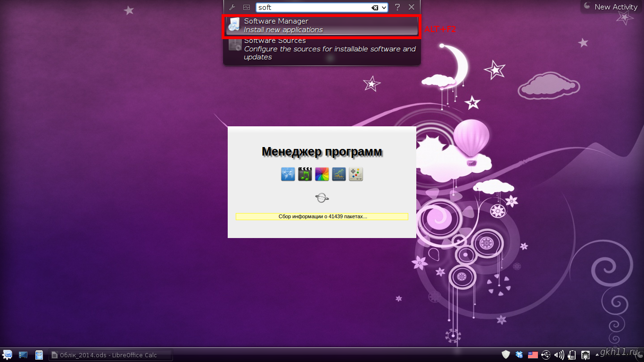Expand KRunner search history dropdown
Viewport: 644px width, 362px height.
(384, 8)
